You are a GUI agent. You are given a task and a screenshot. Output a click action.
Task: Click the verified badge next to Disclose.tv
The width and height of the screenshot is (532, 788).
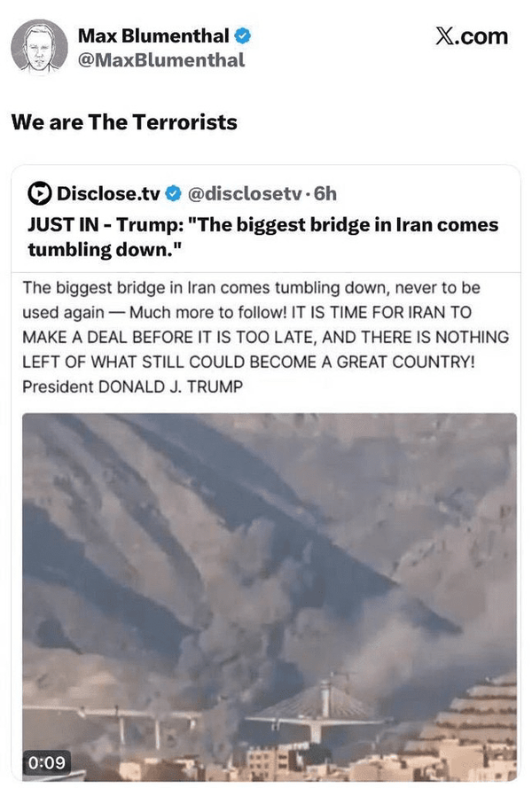174,193
